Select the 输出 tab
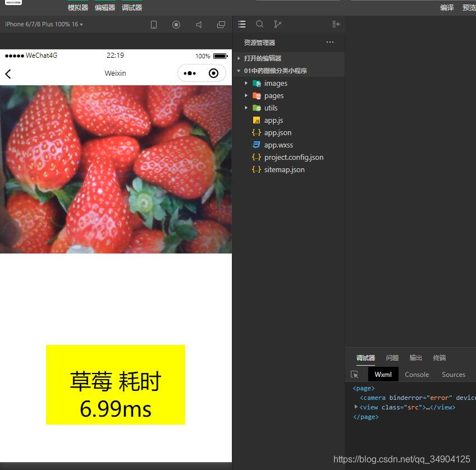Image resolution: width=476 pixels, height=470 pixels. (x=415, y=358)
